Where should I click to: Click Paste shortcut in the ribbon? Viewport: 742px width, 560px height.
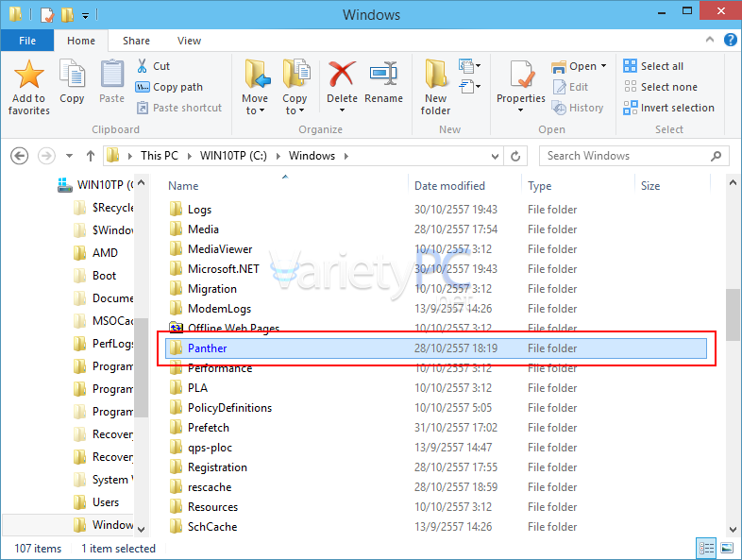click(178, 108)
